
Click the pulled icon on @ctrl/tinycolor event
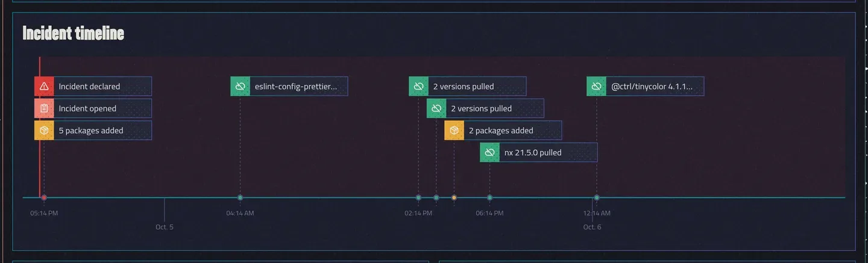coord(596,86)
